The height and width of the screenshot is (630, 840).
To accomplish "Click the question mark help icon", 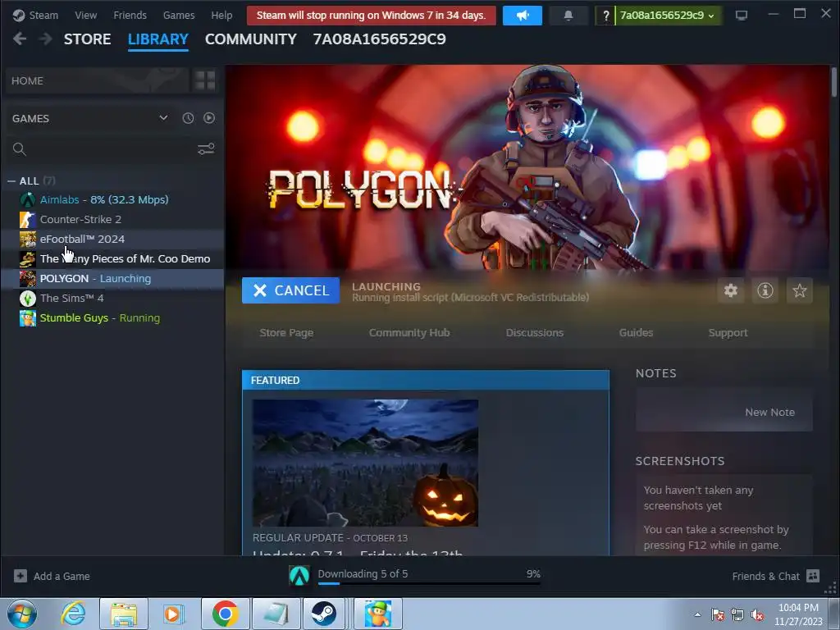I will 606,16.
